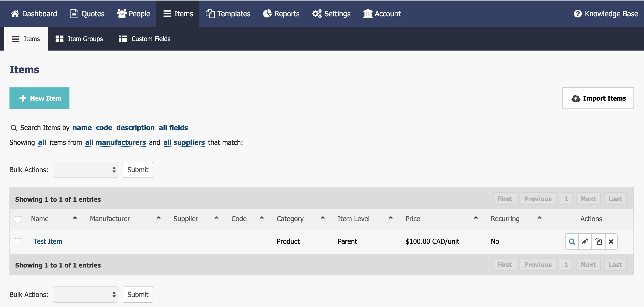This screenshot has height=307, width=644.
Task: Delete Test Item with X icon
Action: 611,241
